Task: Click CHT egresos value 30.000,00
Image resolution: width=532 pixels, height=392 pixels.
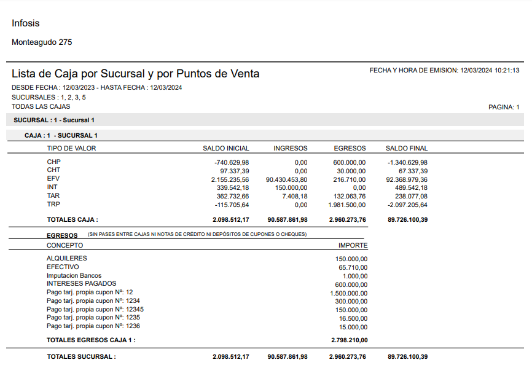Action: coord(351,171)
